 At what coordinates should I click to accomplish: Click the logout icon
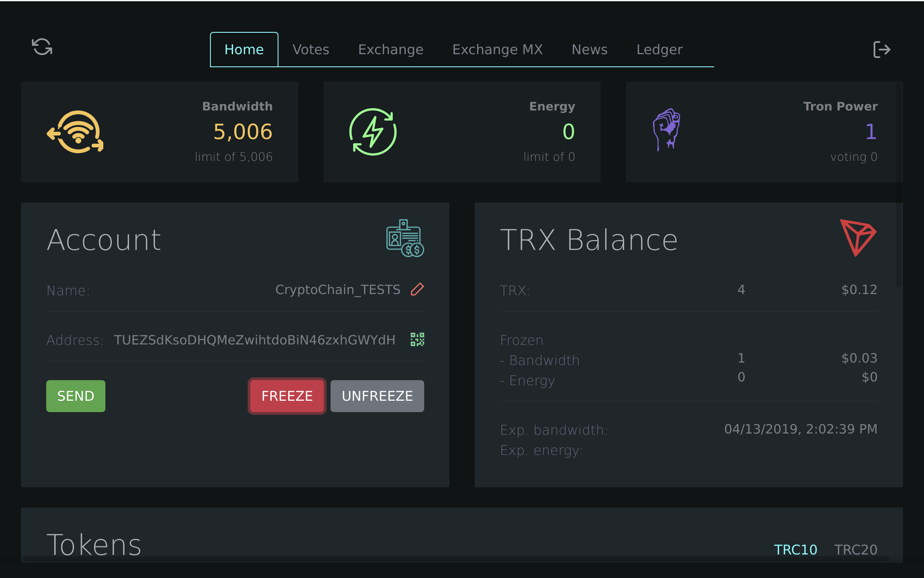(881, 50)
